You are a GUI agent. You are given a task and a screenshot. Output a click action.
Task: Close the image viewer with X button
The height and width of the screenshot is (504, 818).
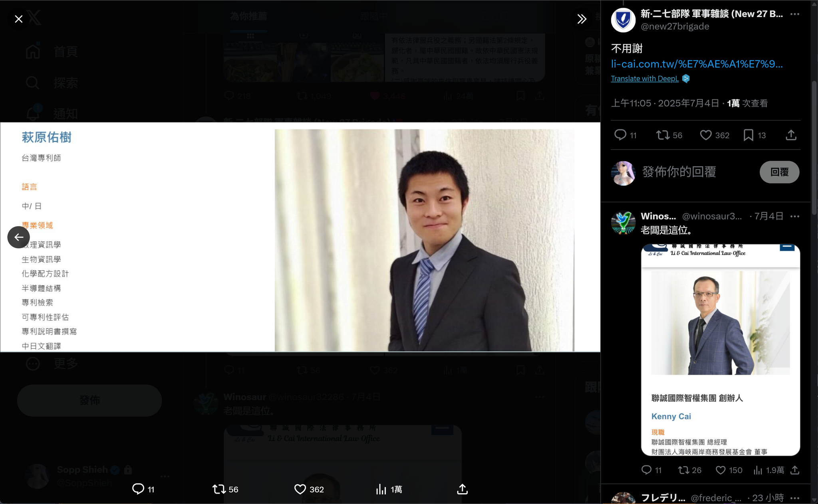(x=18, y=19)
